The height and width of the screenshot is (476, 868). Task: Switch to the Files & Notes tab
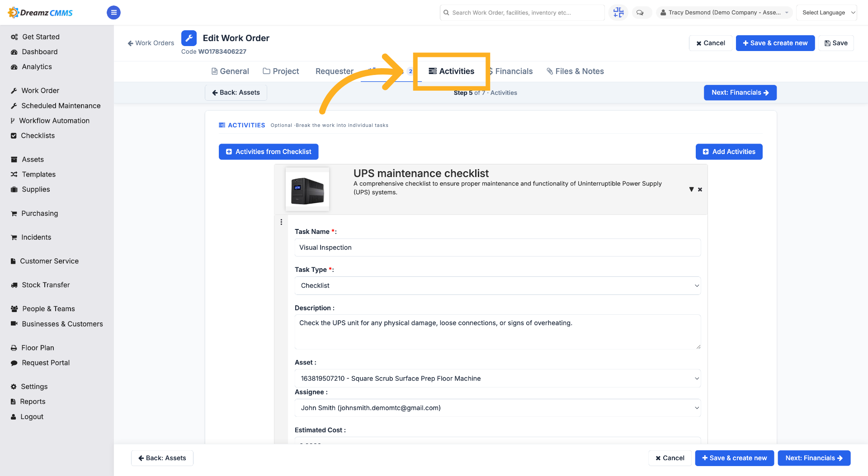tap(575, 71)
